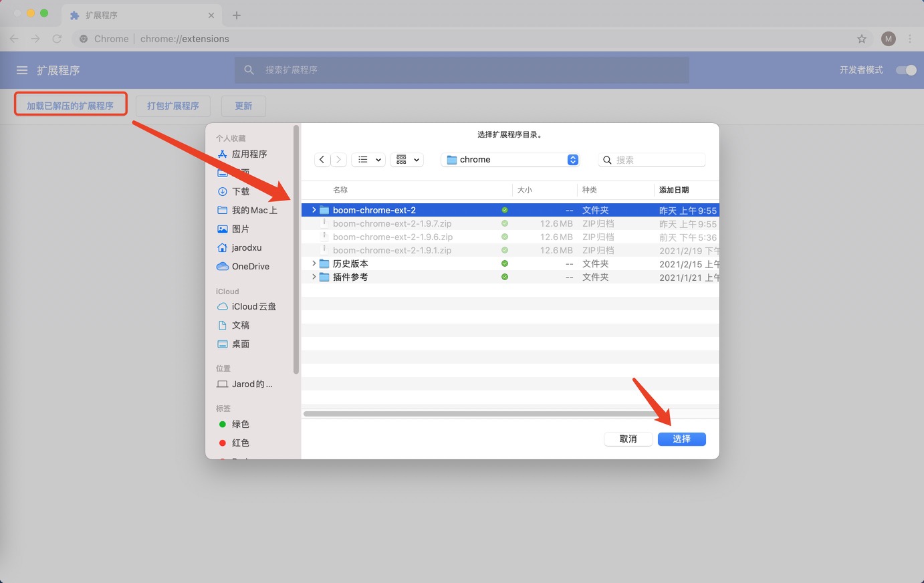The image size is (924, 583).
Task: Select the 历史版本 folder
Action: click(510, 263)
